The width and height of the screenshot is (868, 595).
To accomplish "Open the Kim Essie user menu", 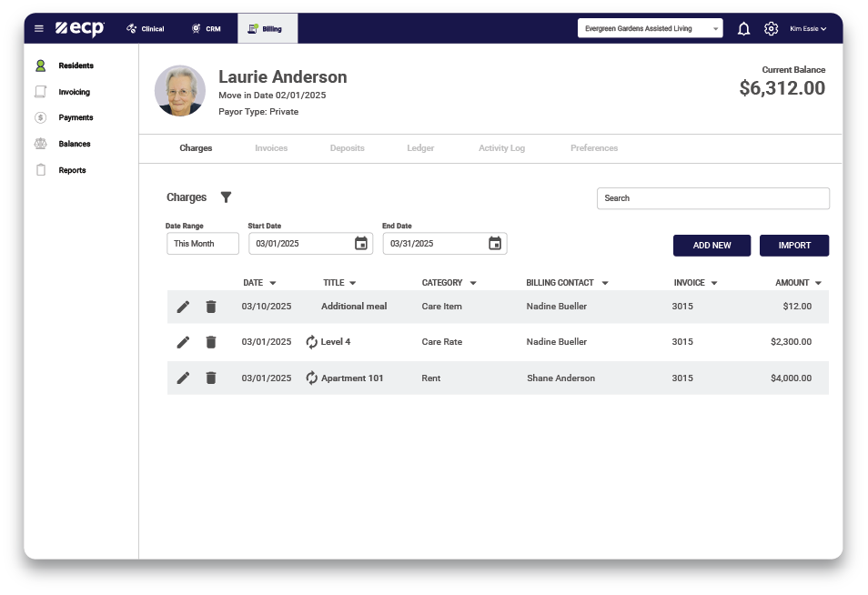I will click(807, 29).
